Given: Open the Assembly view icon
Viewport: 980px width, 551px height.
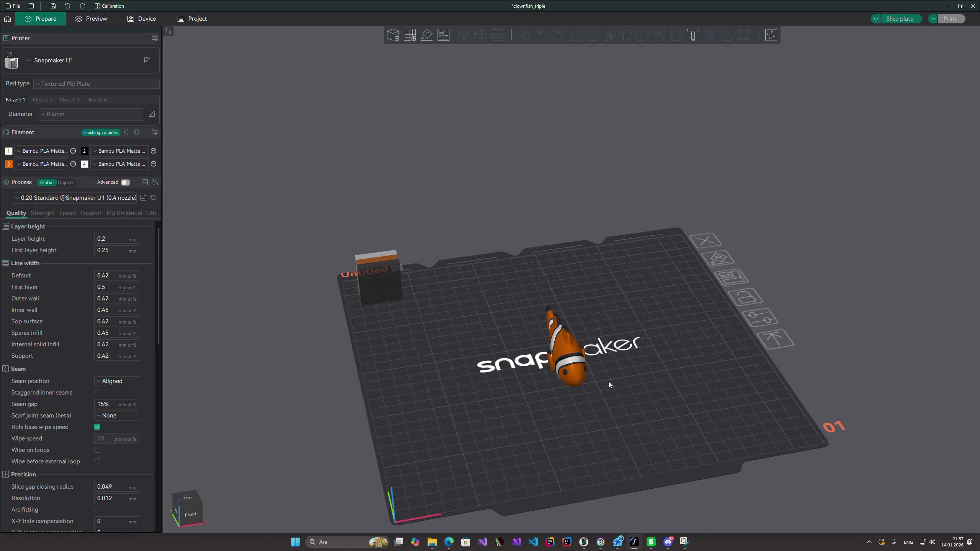Looking at the screenshot, I should click(x=771, y=35).
